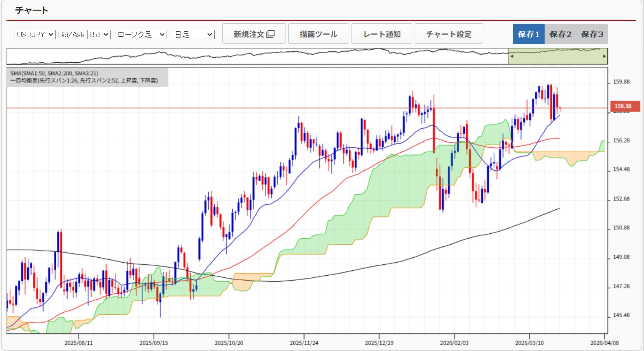Change the 日足 timeframe dropdown
The width and height of the screenshot is (644, 351).
click(x=193, y=35)
